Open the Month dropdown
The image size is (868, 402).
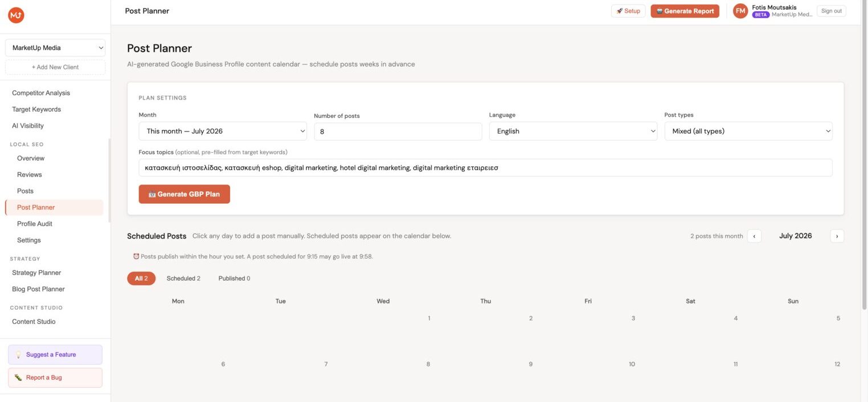tap(223, 131)
